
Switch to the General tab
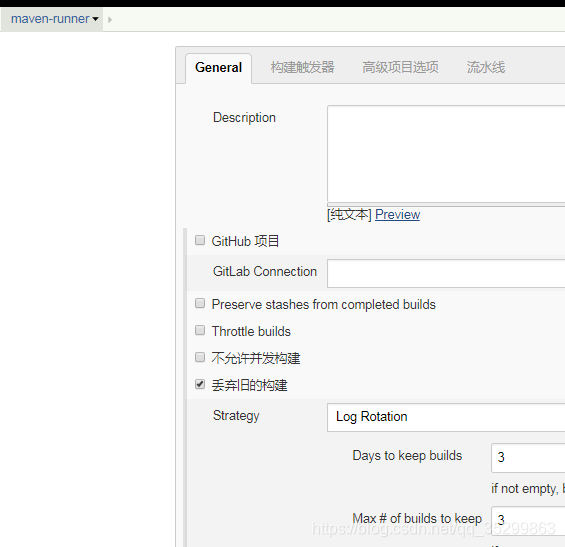point(218,68)
